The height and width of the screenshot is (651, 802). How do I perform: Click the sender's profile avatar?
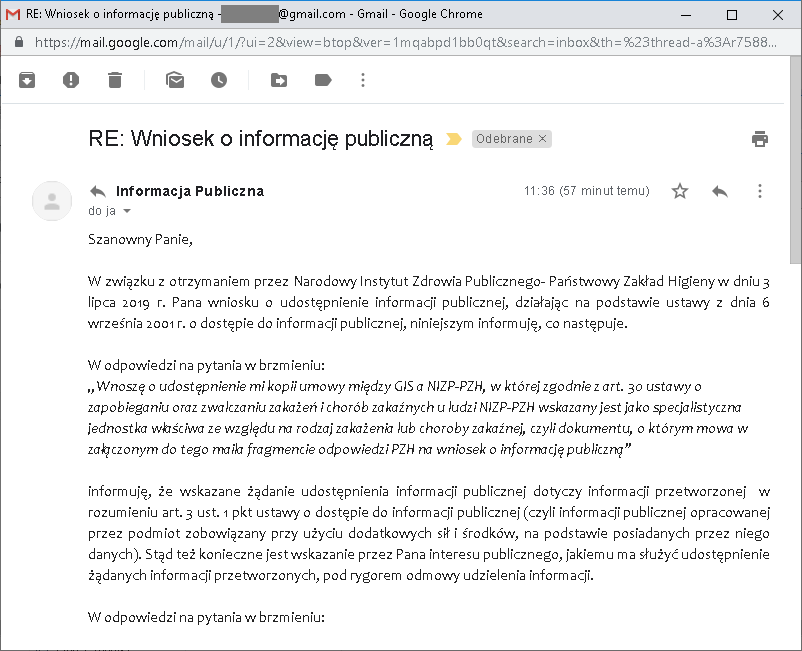[52, 200]
